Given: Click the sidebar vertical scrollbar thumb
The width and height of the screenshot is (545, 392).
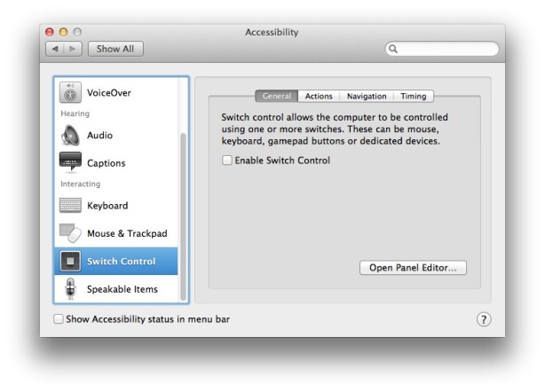Looking at the screenshot, I should point(183,217).
